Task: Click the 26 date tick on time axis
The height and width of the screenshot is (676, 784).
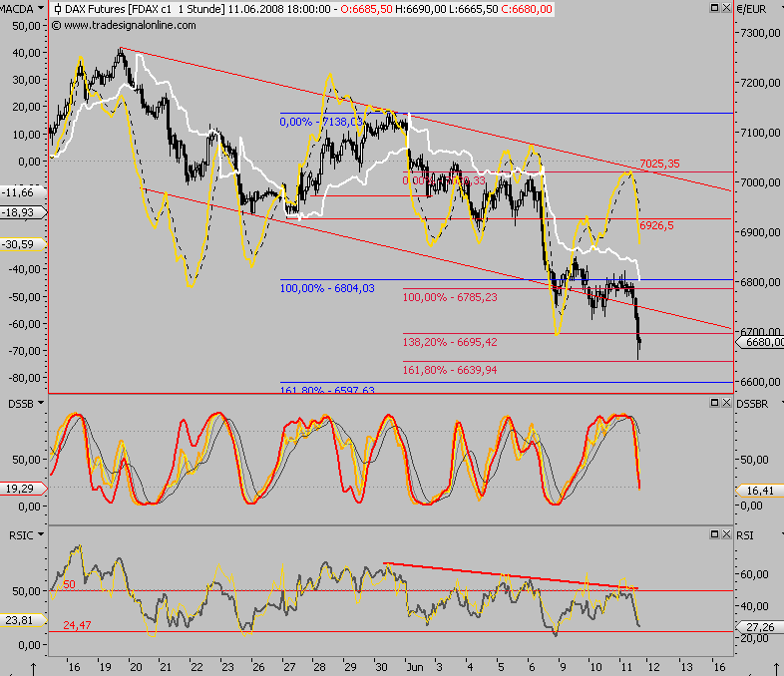Action: [258, 667]
